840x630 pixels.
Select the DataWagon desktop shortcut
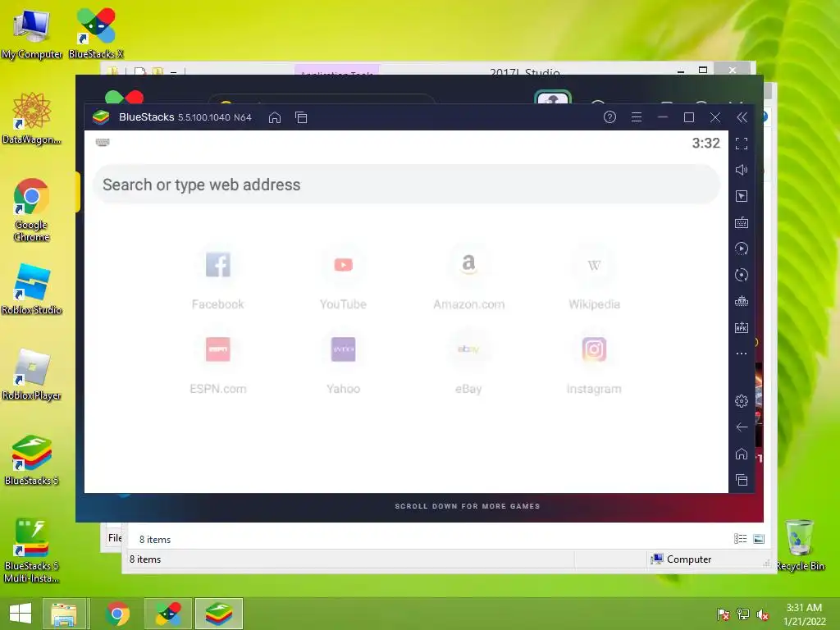pos(32,119)
